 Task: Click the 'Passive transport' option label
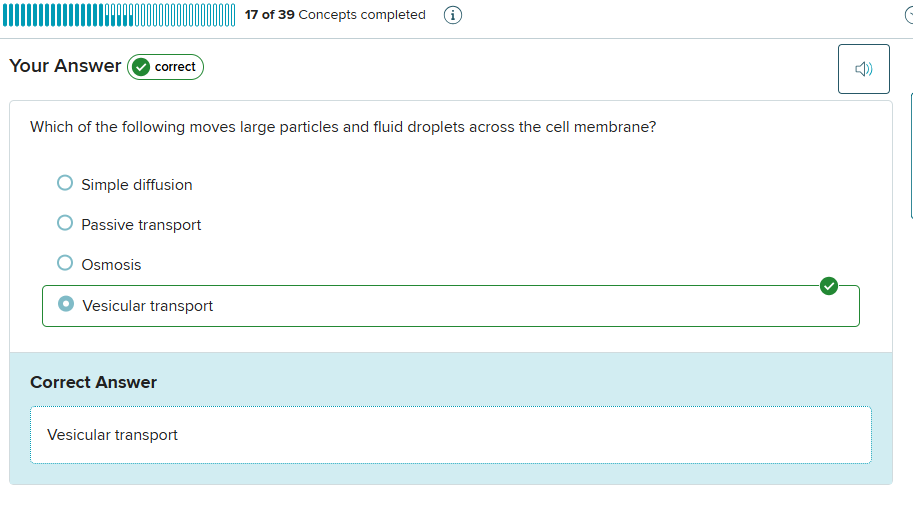tap(141, 225)
